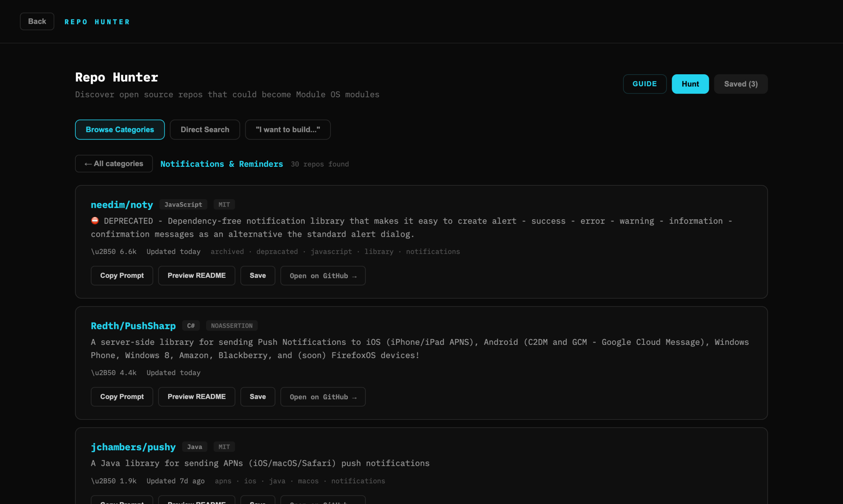Click the Notifications & Reminders category heading
This screenshot has width=843, height=504.
point(222,164)
